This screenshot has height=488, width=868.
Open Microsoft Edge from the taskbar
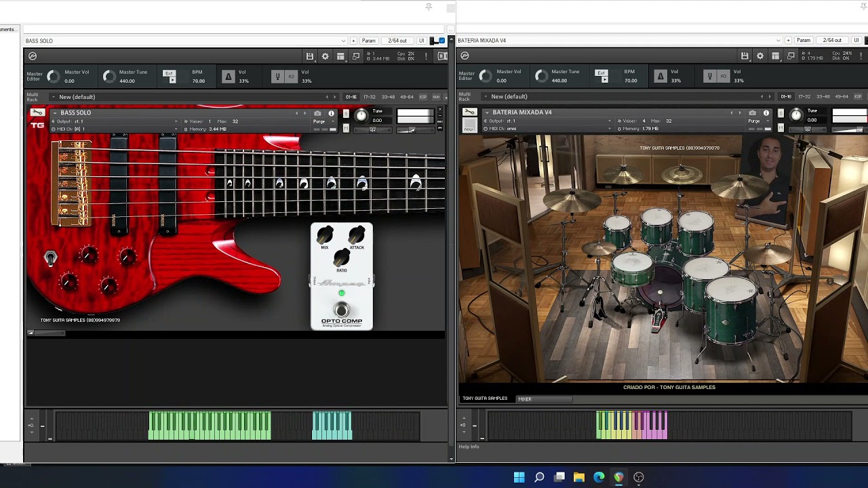tap(599, 477)
